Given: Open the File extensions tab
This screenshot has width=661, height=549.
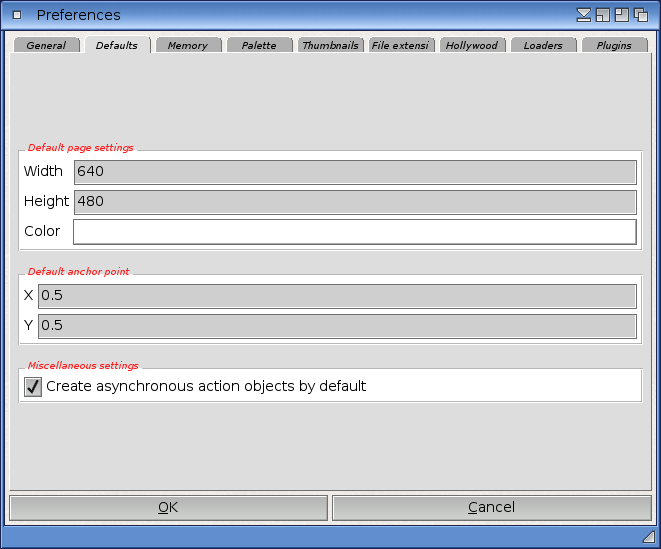Looking at the screenshot, I should tap(400, 46).
